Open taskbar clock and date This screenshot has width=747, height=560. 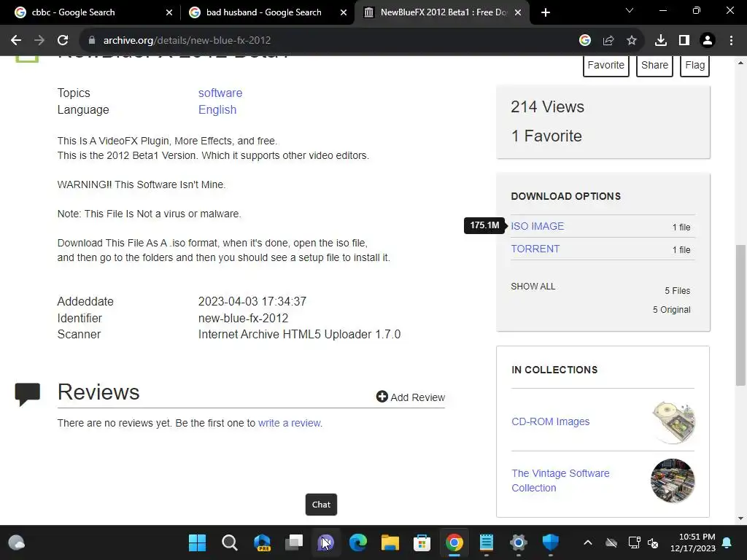click(x=693, y=542)
